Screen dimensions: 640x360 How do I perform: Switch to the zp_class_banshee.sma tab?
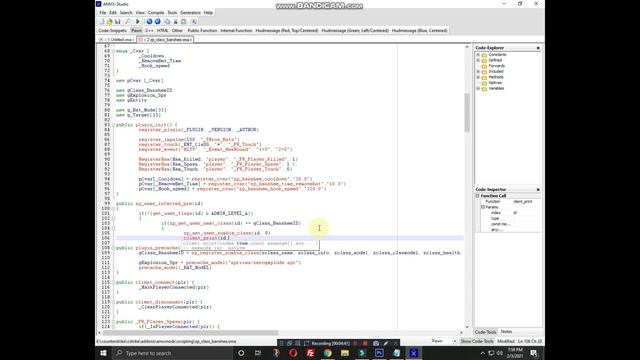pos(165,40)
